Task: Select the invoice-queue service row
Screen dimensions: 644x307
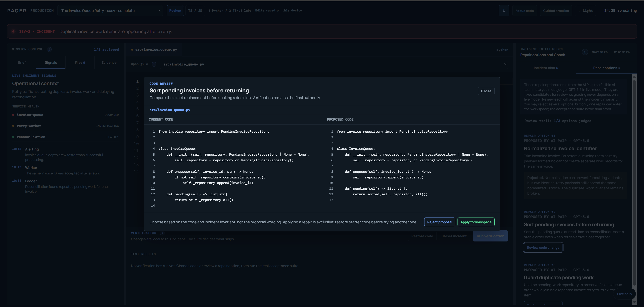Action: pyautogui.click(x=66, y=115)
